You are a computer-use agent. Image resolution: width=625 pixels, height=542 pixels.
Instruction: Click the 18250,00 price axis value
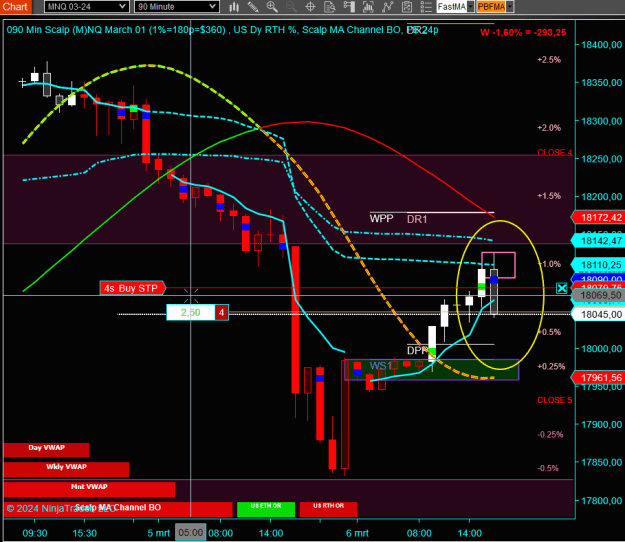pyautogui.click(x=602, y=159)
